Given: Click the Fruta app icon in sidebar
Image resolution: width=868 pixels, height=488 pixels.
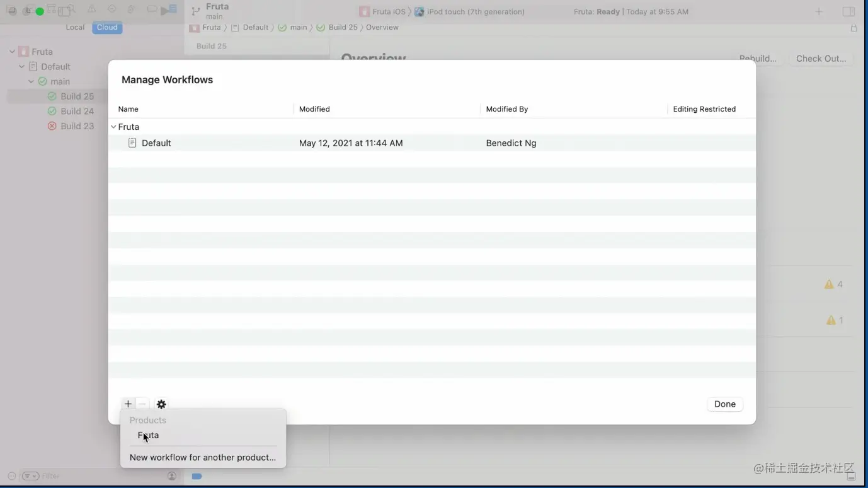Looking at the screenshot, I should point(23,52).
